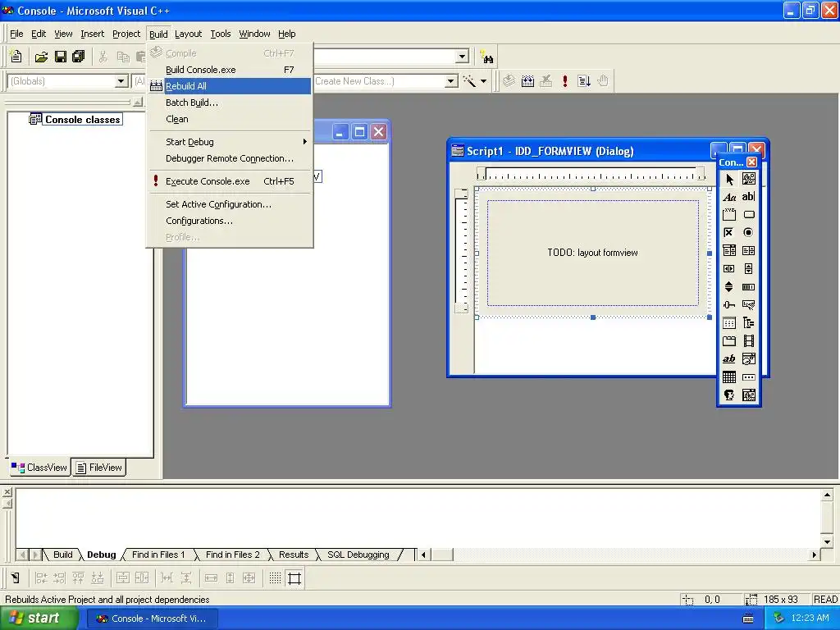Select the Custom Control (face) tool
840x630 pixels.
pyautogui.click(x=729, y=395)
